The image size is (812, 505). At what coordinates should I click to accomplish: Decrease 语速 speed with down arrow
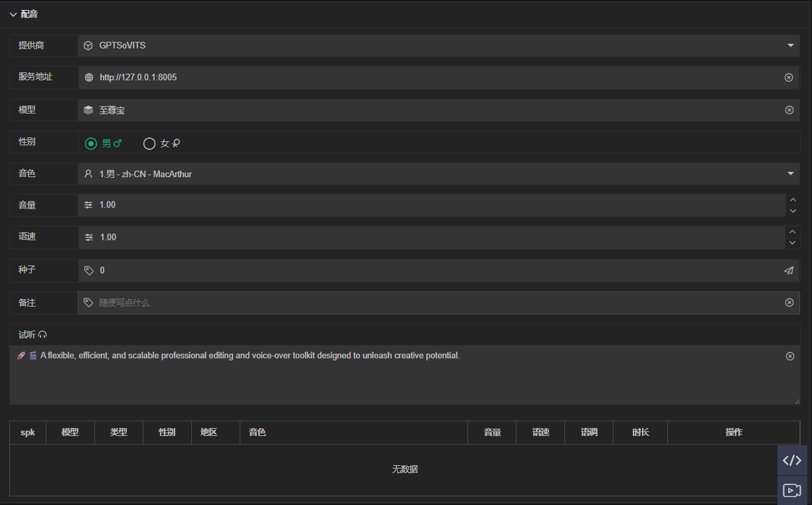click(x=792, y=243)
